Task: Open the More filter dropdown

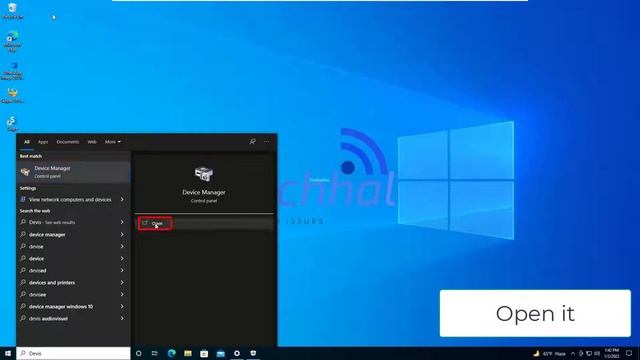Action: 113,142
